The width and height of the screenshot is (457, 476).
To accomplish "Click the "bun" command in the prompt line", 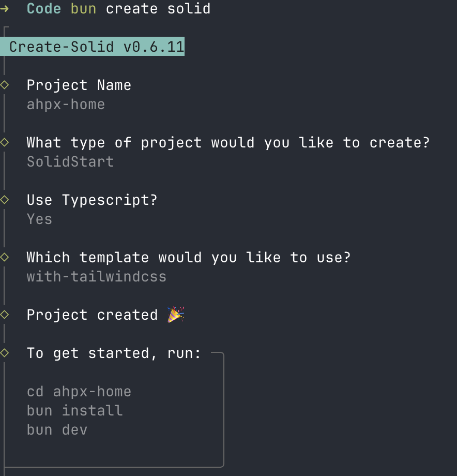I will [x=83, y=9].
